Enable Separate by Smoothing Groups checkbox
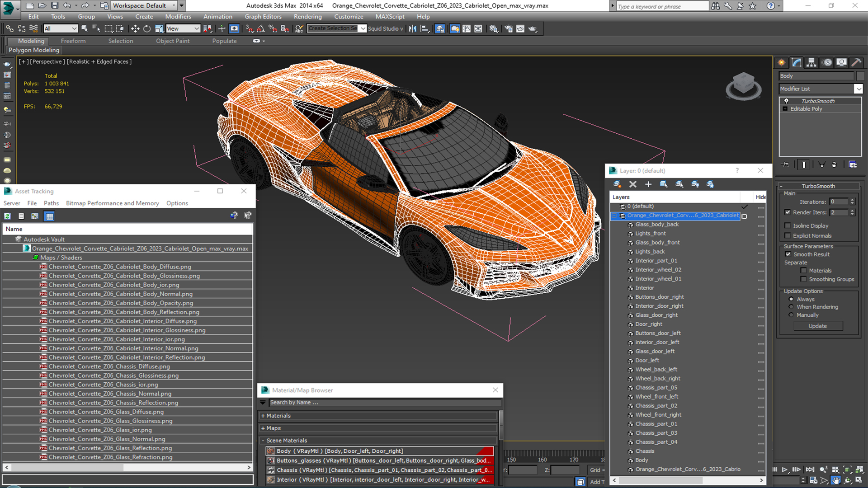This screenshot has width=868, height=488. point(803,279)
